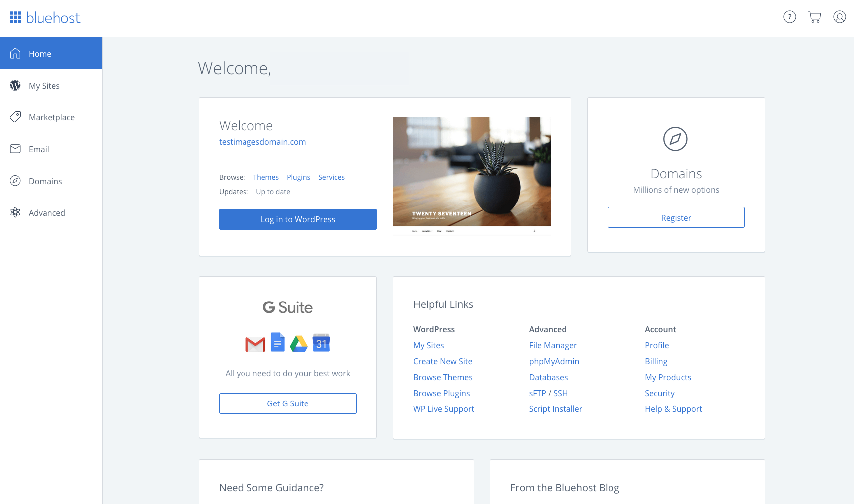Click the Bluehost grid logo icon
This screenshot has width=854, height=504.
(16, 17)
